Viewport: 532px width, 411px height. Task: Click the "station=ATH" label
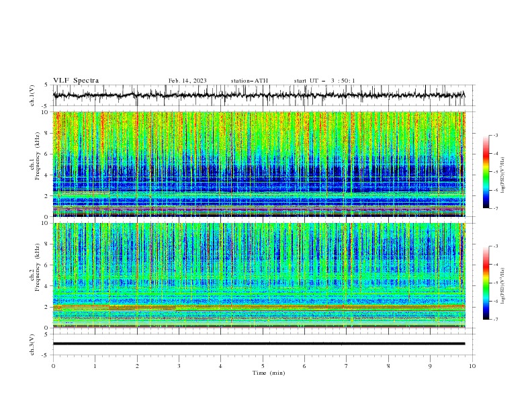tap(249, 81)
